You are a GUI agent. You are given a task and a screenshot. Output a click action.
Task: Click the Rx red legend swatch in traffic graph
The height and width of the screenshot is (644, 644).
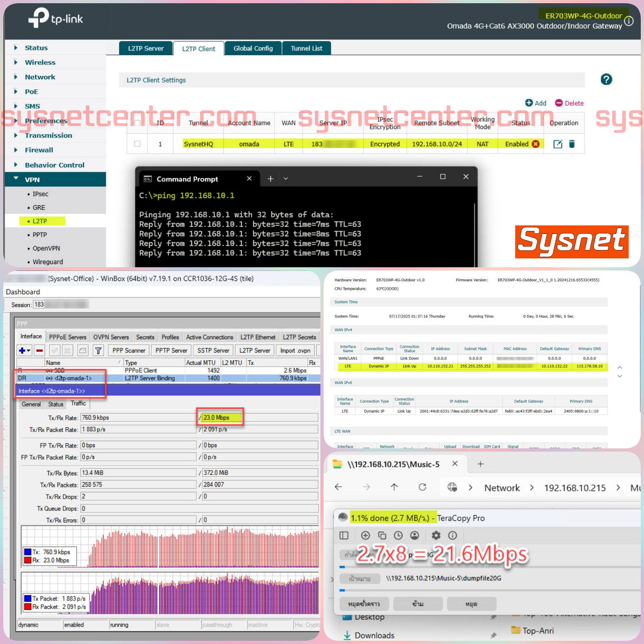[x=28, y=560]
